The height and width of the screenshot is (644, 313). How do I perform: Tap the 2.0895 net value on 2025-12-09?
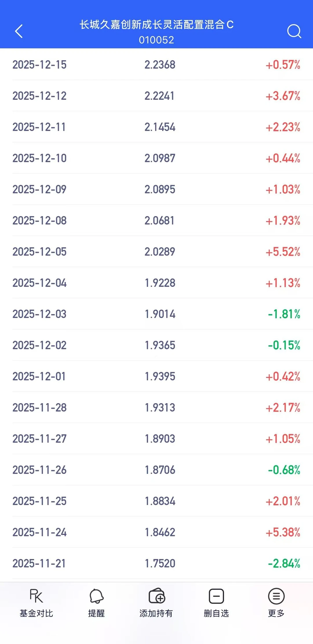(x=160, y=189)
